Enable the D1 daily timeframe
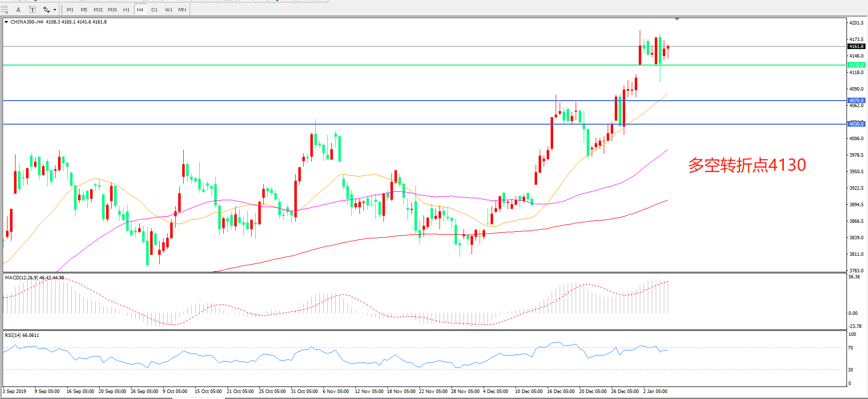Viewport: 868px width, 399px height. point(154,10)
